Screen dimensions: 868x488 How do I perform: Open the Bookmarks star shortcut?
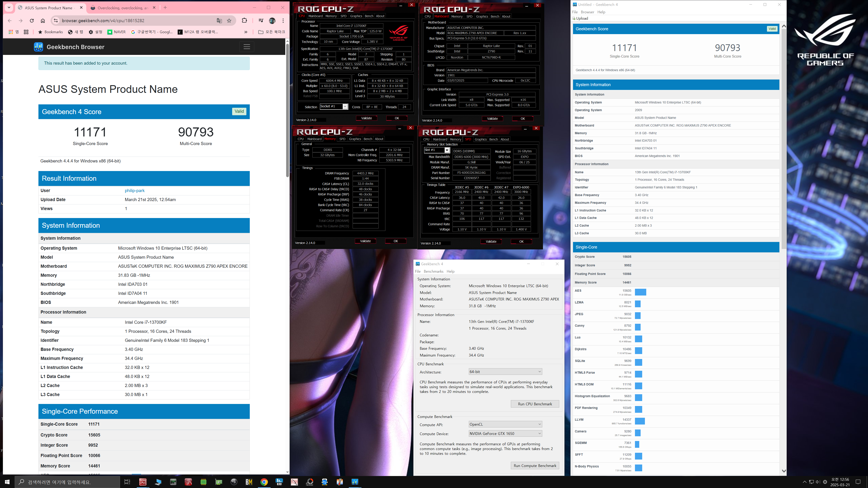tap(51, 32)
